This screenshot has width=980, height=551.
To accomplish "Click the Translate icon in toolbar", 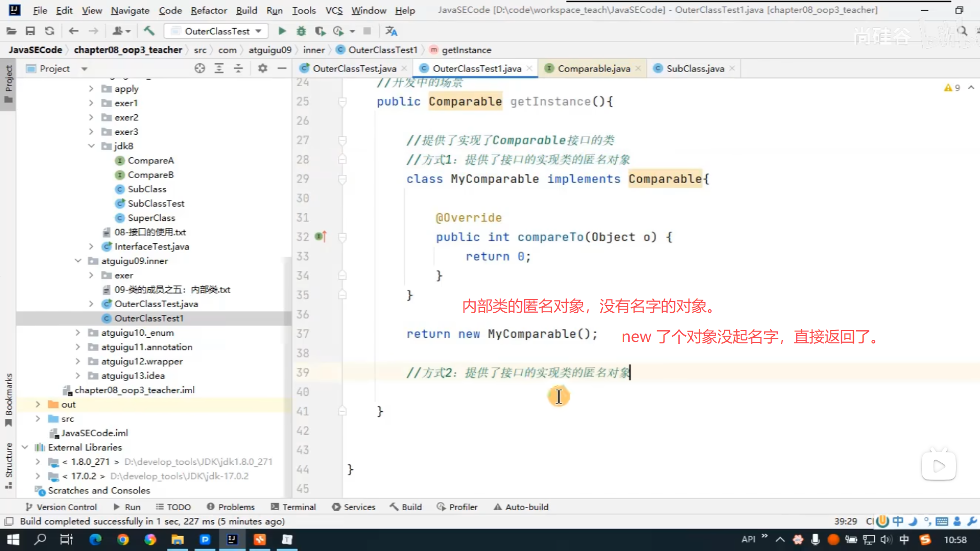I will tap(391, 31).
